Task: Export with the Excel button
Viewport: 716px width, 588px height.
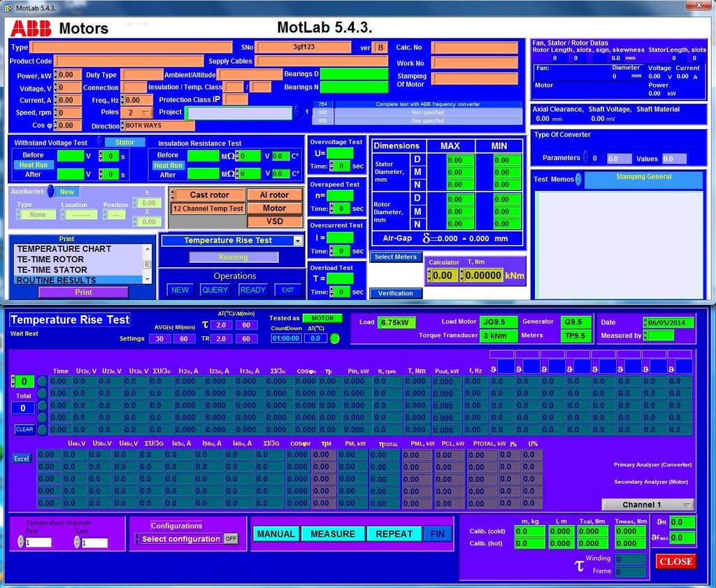Action: [x=22, y=459]
